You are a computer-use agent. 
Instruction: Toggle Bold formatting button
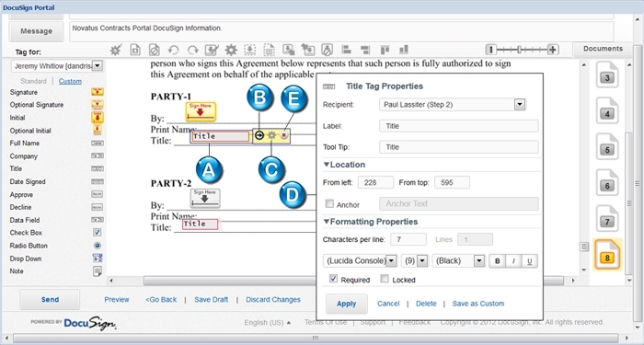pyautogui.click(x=498, y=260)
